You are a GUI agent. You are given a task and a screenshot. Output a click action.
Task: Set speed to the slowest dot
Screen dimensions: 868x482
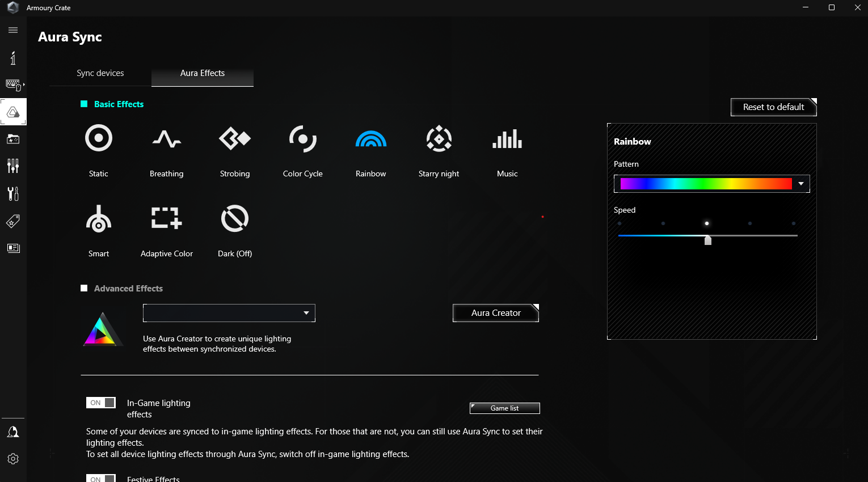pyautogui.click(x=620, y=223)
